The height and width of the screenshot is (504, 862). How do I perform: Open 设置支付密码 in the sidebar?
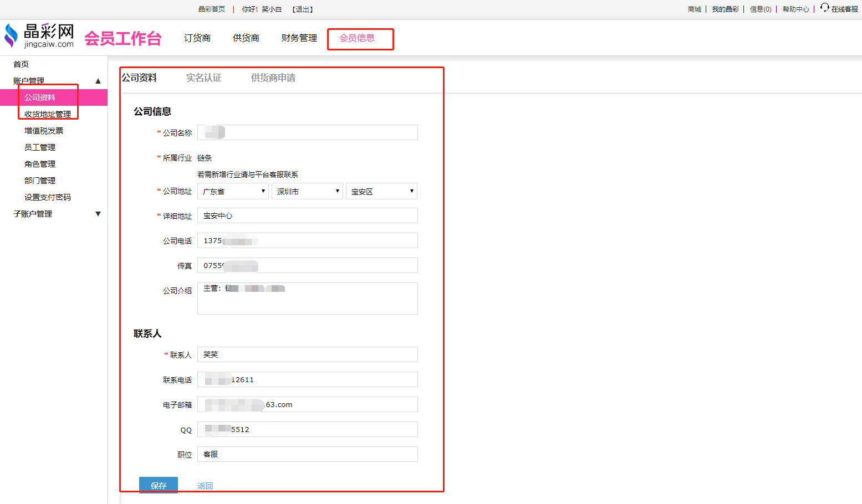[48, 197]
